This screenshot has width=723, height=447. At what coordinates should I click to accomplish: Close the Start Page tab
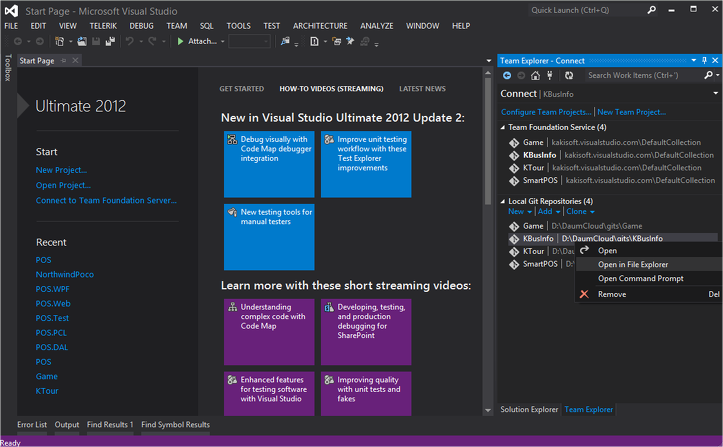point(75,60)
